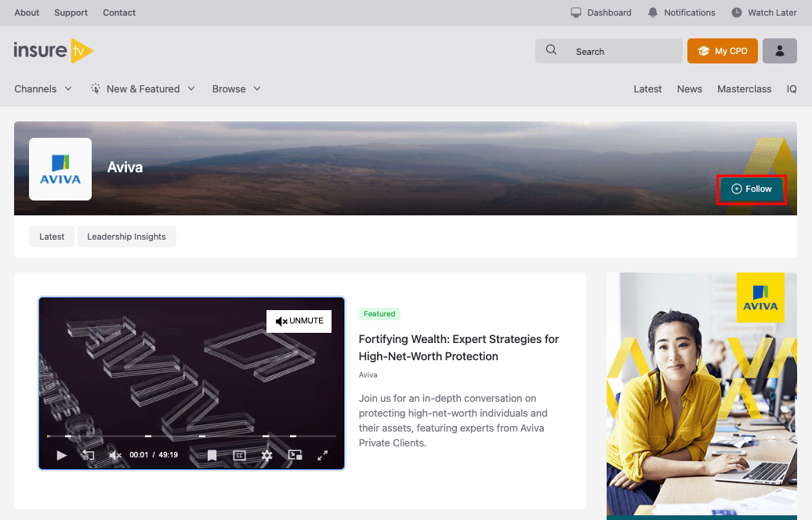Click the muted speaker icon in player controls

tap(115, 455)
